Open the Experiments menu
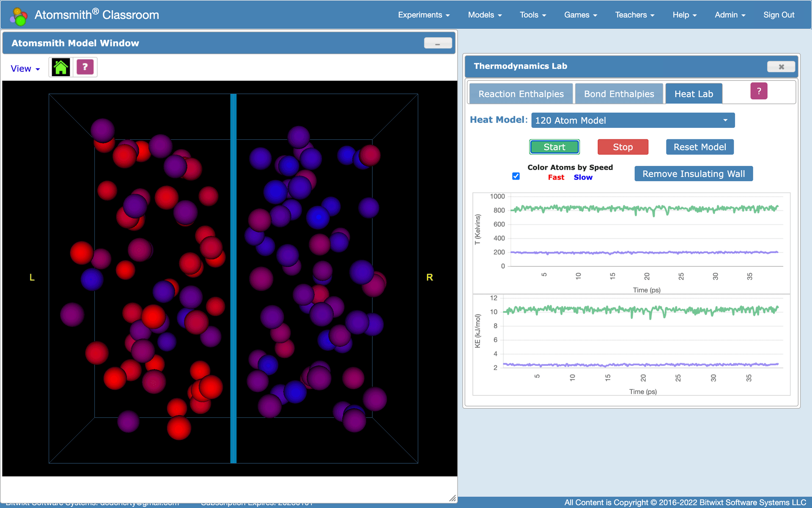 coord(424,15)
